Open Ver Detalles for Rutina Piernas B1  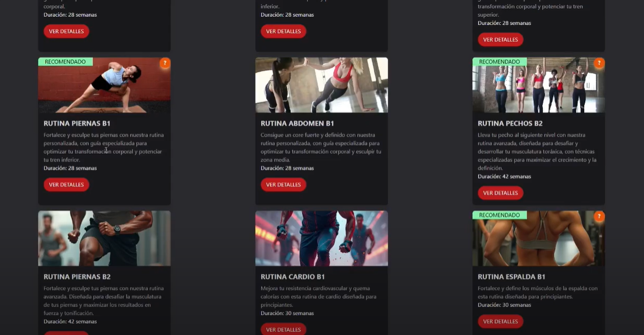pos(66,184)
